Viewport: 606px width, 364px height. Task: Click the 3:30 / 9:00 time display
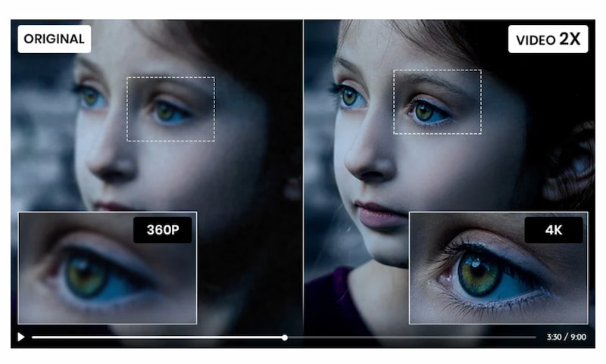(x=566, y=337)
